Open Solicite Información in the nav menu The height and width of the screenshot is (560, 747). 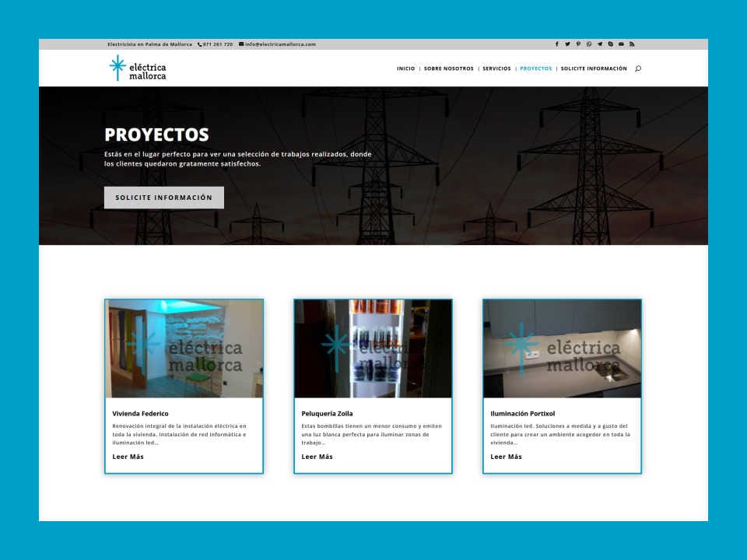(x=593, y=68)
